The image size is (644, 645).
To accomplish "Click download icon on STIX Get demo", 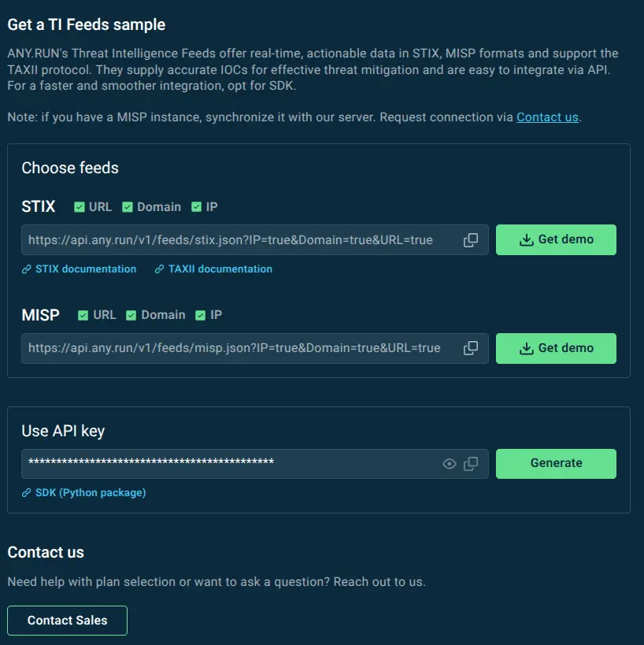I will tap(526, 239).
